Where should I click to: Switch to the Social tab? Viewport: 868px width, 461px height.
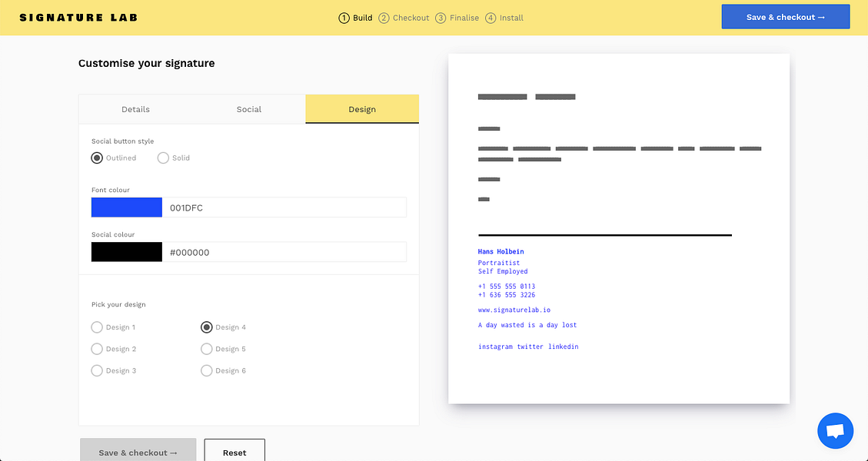[x=249, y=109]
